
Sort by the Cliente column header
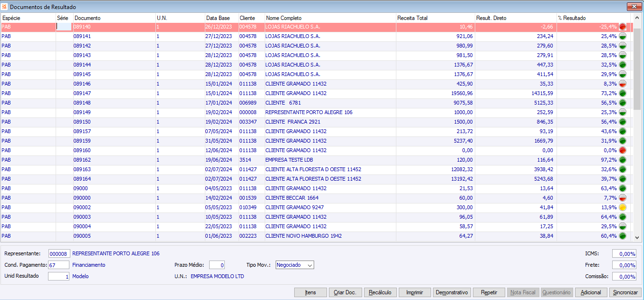click(251, 18)
